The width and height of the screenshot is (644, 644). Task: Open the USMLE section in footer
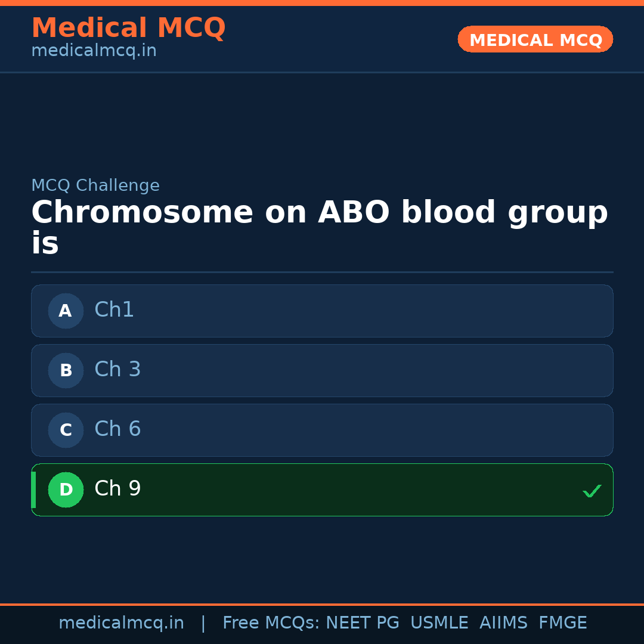(439, 623)
